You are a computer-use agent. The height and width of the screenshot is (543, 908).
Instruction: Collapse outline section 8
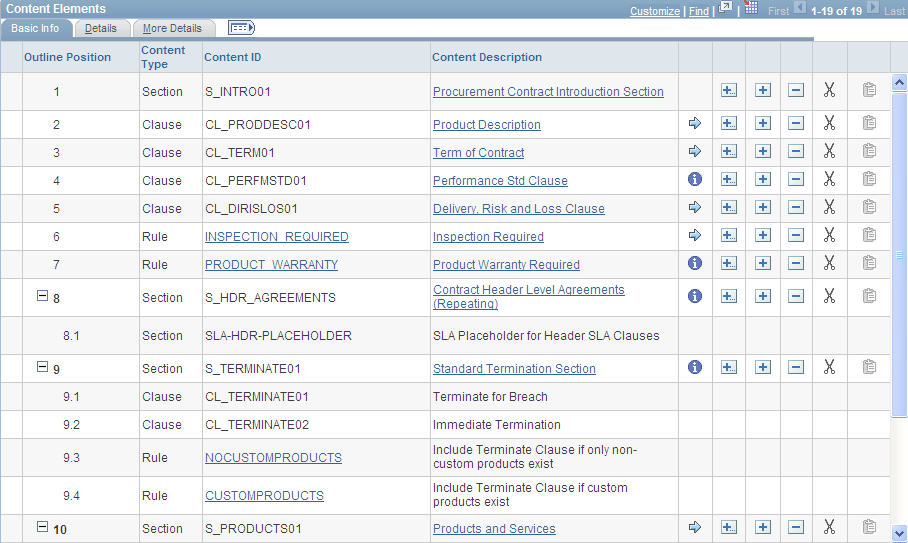pyautogui.click(x=42, y=296)
